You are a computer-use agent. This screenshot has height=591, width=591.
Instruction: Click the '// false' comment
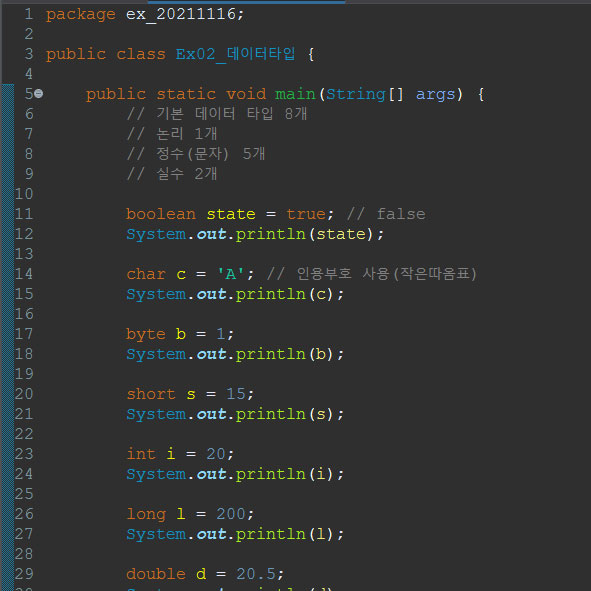click(386, 214)
